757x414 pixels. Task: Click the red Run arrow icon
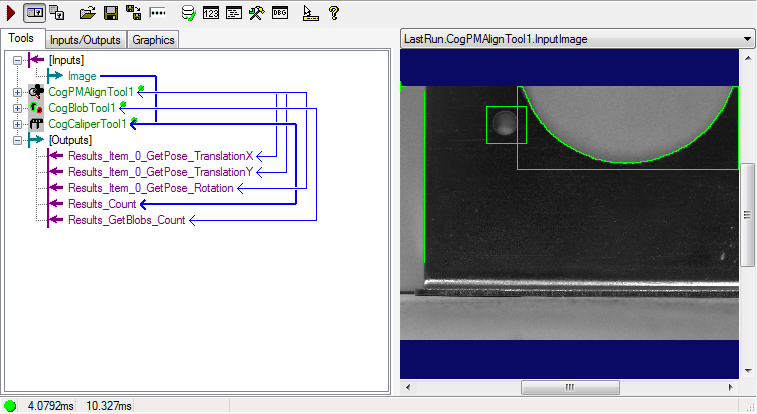tap(10, 13)
